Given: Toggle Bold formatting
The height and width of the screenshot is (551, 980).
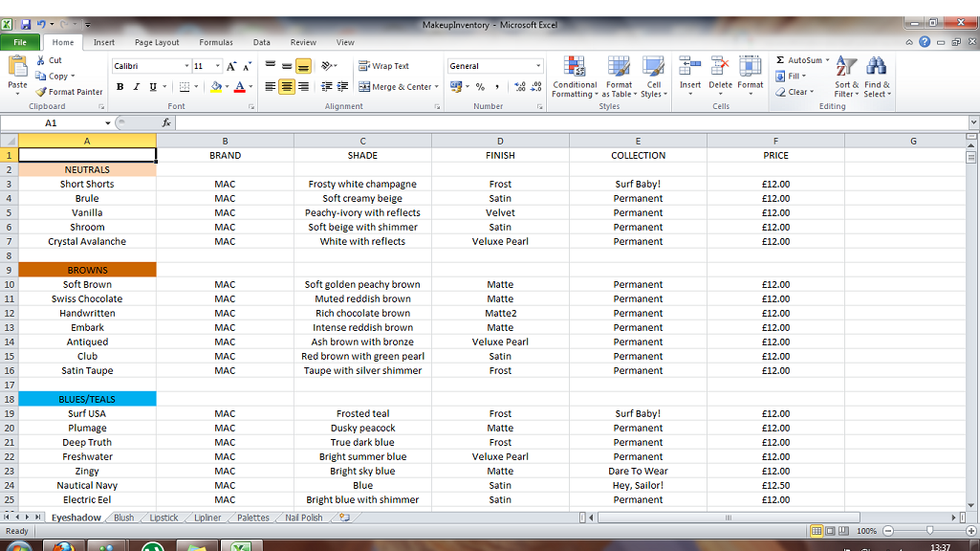Looking at the screenshot, I should click(120, 86).
